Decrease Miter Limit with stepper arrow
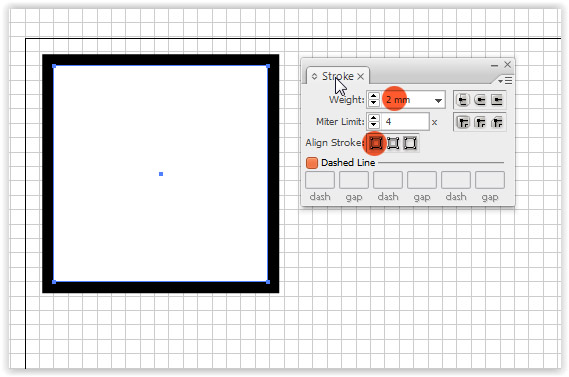 point(373,125)
